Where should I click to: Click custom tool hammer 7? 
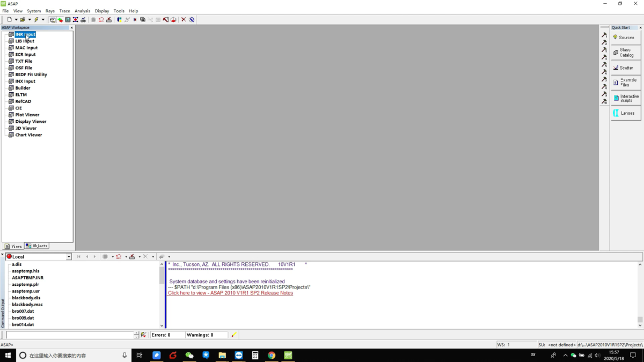point(604,79)
